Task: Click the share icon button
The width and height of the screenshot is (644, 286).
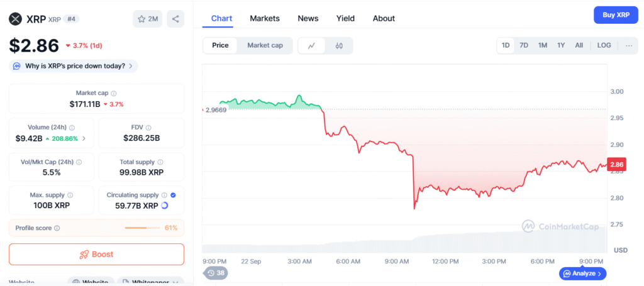Action: coord(175,19)
